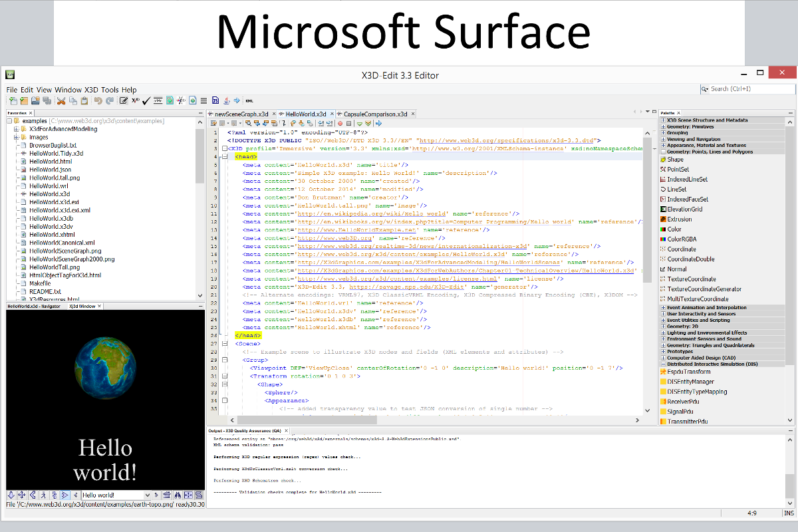The image size is (798, 532).
Task: Select HelloWorld.x3d in the Favorites tree
Action: click(49, 194)
